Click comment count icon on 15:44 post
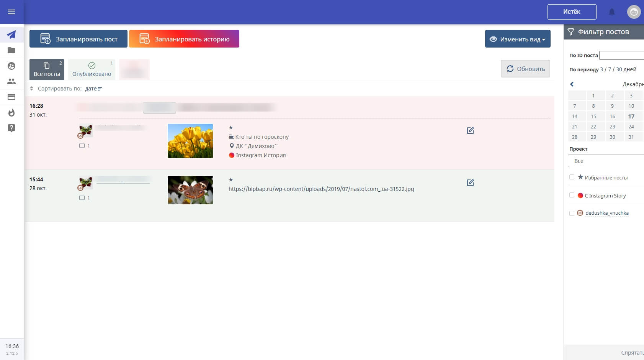Screen dimensions: 644x360 (82, 198)
